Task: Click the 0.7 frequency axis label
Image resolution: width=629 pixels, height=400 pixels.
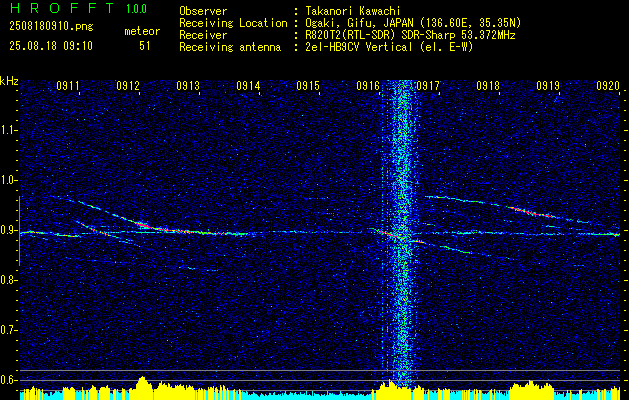Action: pyautogui.click(x=9, y=330)
